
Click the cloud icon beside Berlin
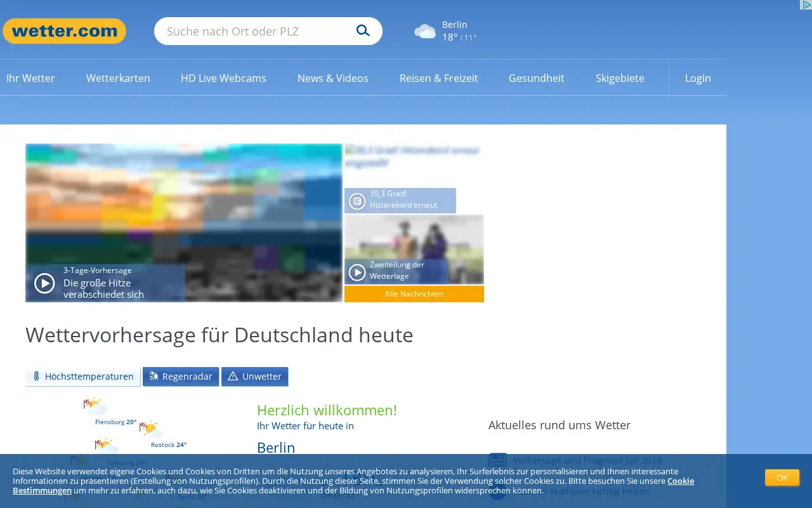click(424, 31)
